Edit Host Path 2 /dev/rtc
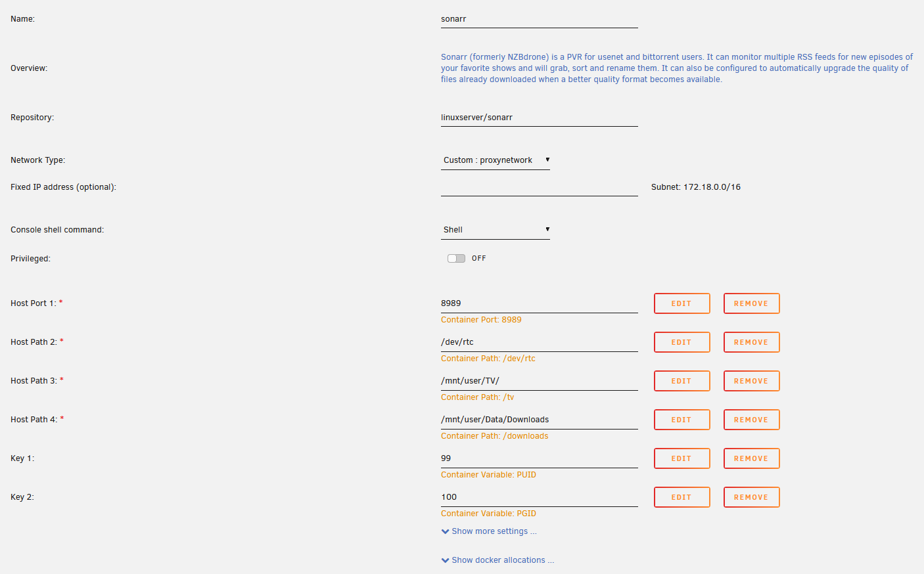This screenshot has height=574, width=924. coord(682,342)
